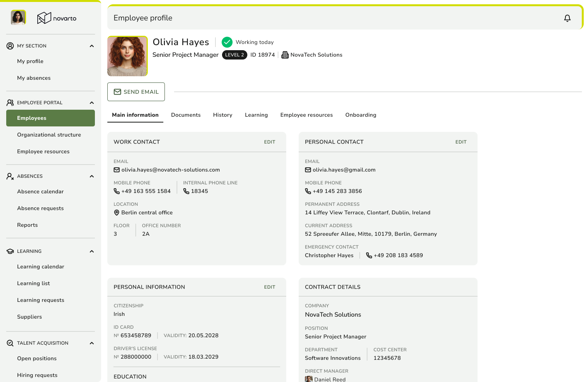Click the work mobile phone icon

click(117, 191)
